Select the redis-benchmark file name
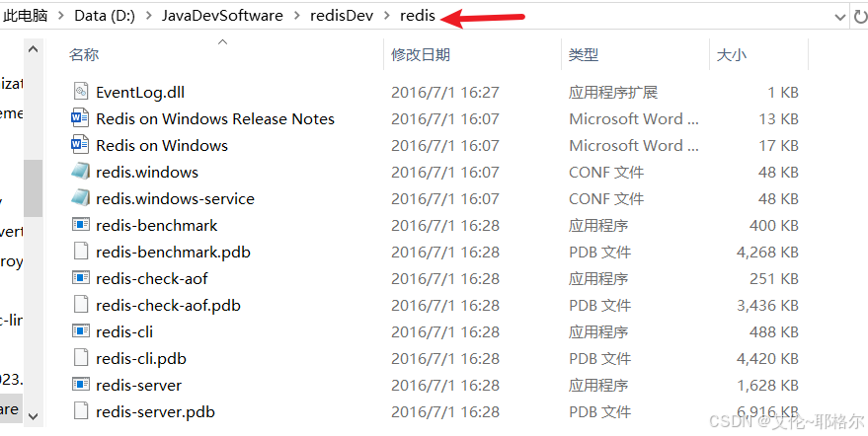868x436 pixels. [x=157, y=225]
